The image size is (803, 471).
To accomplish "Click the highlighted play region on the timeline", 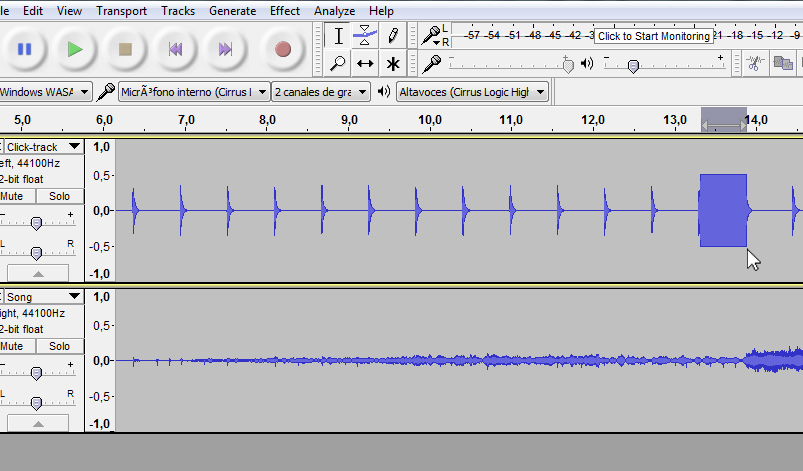I will [724, 120].
